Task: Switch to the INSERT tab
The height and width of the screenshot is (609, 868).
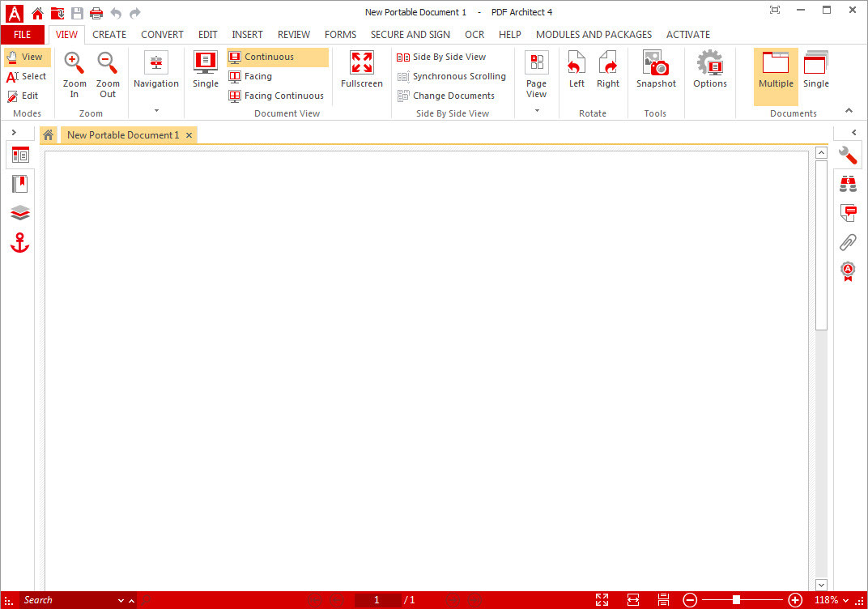Action: point(247,34)
